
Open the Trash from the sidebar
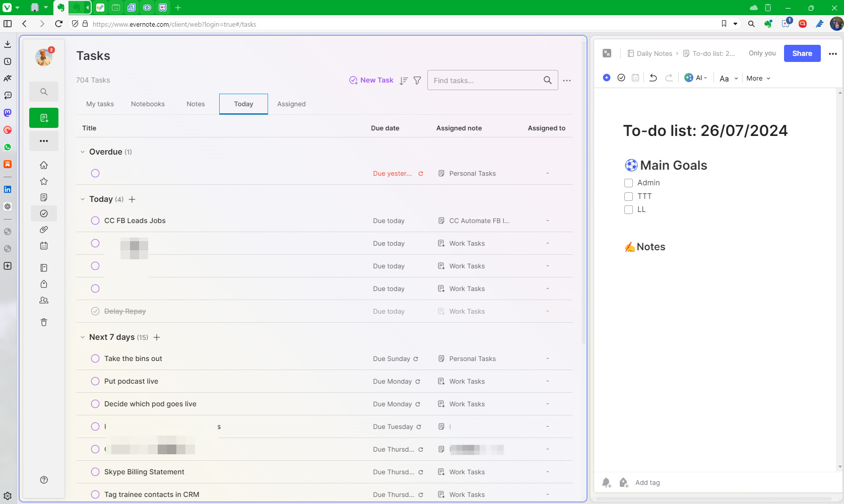point(44,322)
